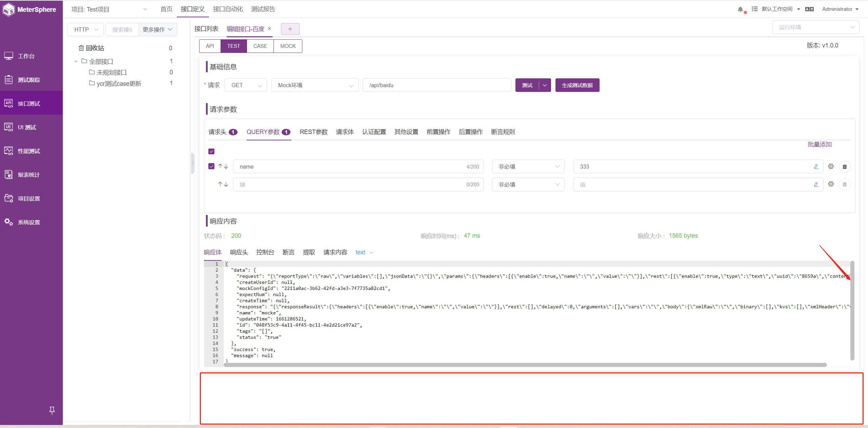
Task: Open settings gear for the name parameter
Action: (x=831, y=167)
